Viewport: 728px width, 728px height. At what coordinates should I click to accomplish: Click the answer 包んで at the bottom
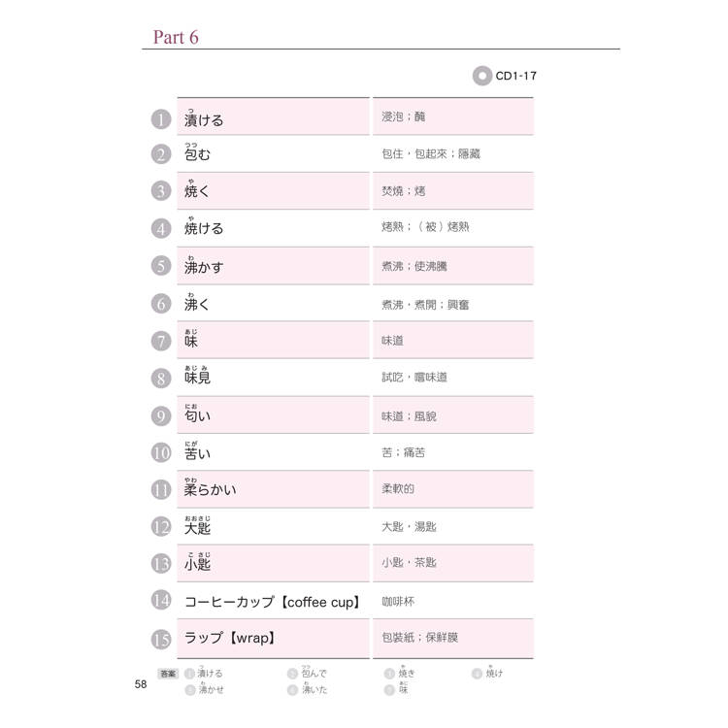click(313, 673)
